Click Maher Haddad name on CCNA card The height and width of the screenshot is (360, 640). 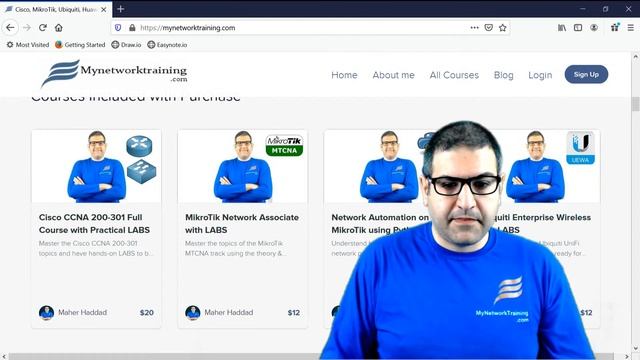click(82, 313)
